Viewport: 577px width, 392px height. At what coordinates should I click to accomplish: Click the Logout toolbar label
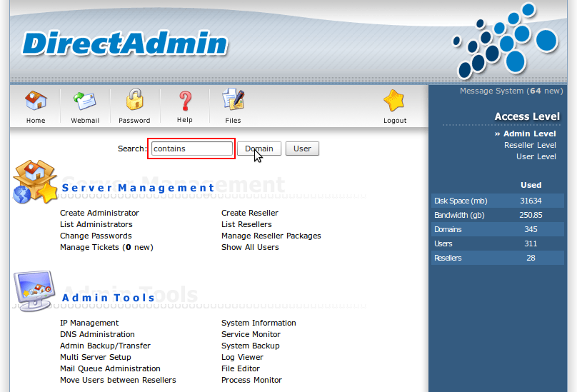coord(395,121)
